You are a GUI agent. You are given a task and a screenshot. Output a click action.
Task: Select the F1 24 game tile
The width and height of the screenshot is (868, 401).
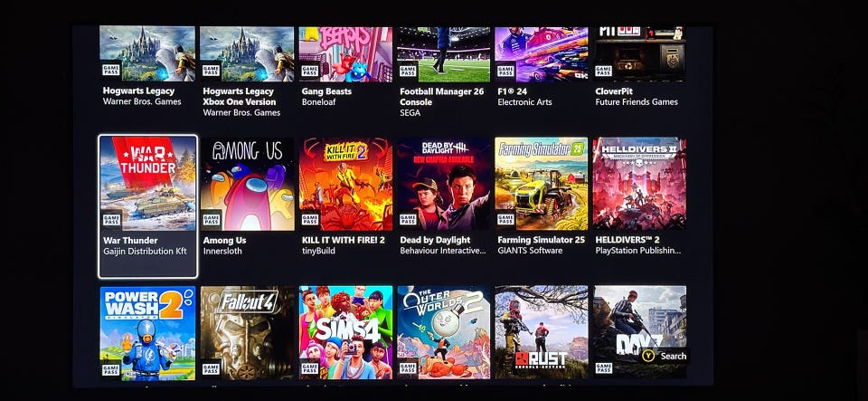(542, 66)
